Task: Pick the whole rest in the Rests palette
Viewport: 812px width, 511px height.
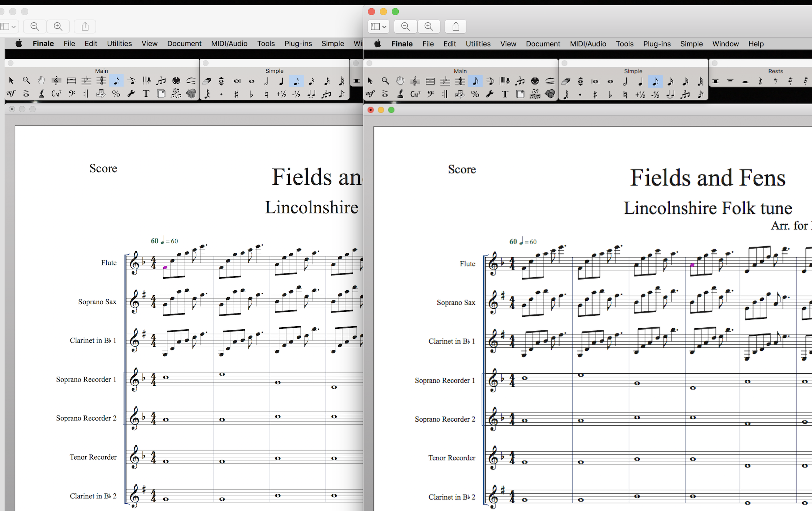Action: 730,81
